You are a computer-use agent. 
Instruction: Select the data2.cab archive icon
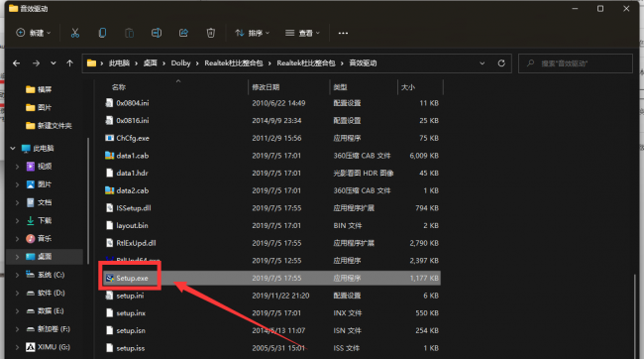tap(109, 190)
